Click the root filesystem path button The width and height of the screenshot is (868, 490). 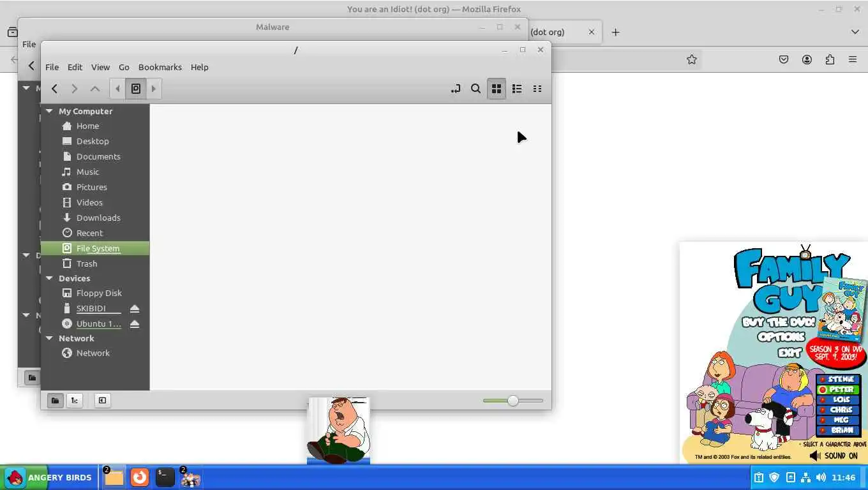[x=136, y=89]
